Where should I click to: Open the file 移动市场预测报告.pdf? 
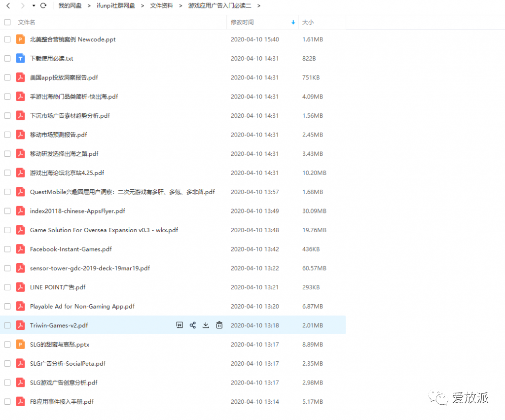pyautogui.click(x=58, y=135)
